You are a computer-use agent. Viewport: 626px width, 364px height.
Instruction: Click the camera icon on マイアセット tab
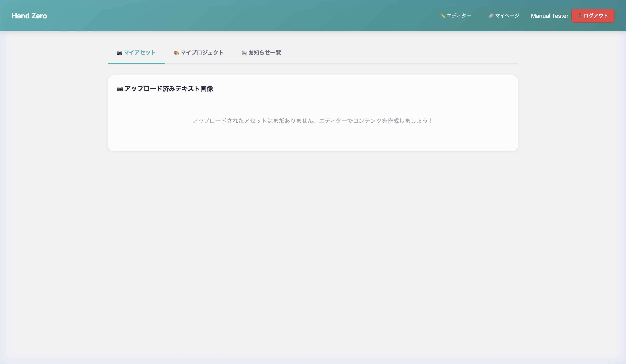119,53
